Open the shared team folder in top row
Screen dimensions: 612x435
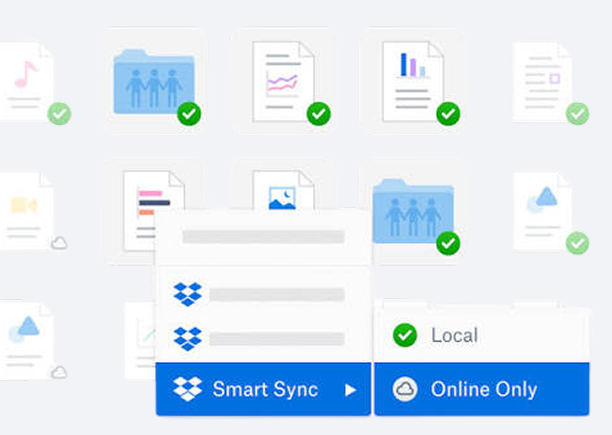154,82
